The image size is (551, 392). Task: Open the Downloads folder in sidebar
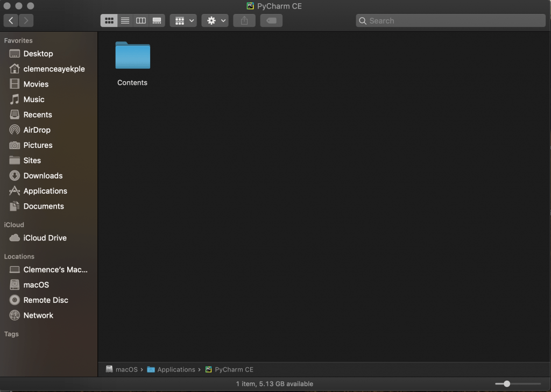coord(41,175)
